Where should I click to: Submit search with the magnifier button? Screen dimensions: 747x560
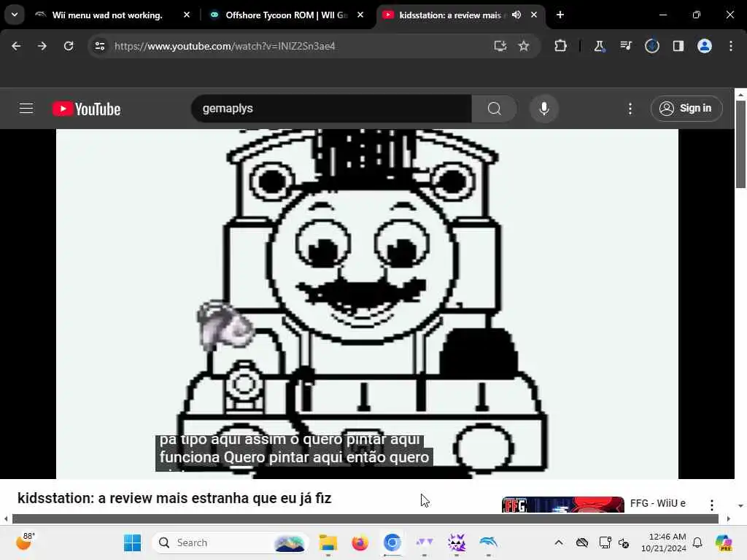[x=494, y=109]
